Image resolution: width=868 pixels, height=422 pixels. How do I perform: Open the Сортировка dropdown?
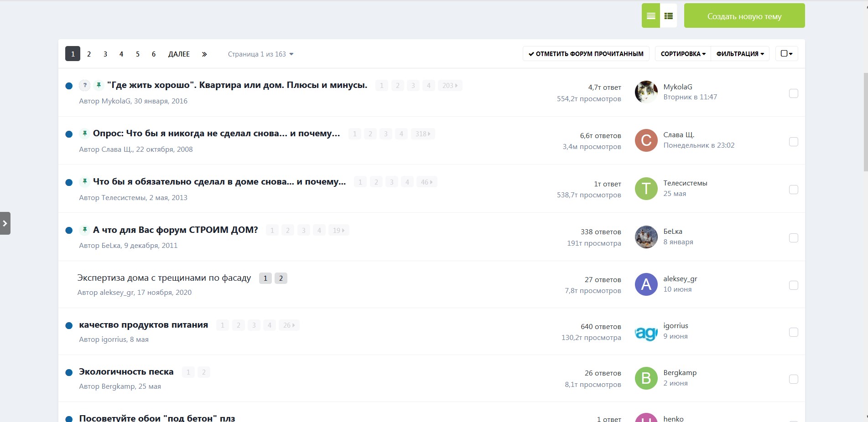[x=683, y=54]
